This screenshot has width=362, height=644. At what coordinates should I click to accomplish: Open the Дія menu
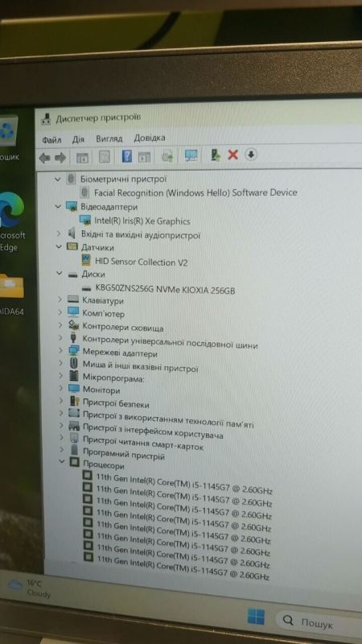point(78,139)
